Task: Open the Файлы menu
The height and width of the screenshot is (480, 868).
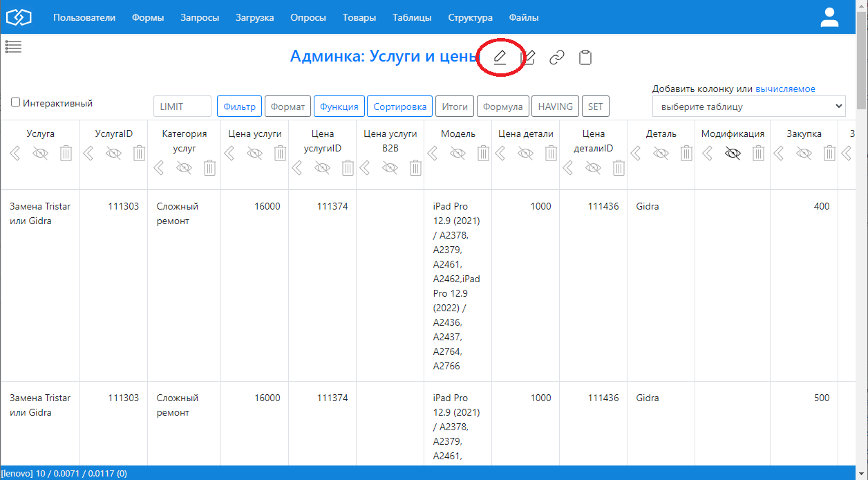Action: [524, 18]
